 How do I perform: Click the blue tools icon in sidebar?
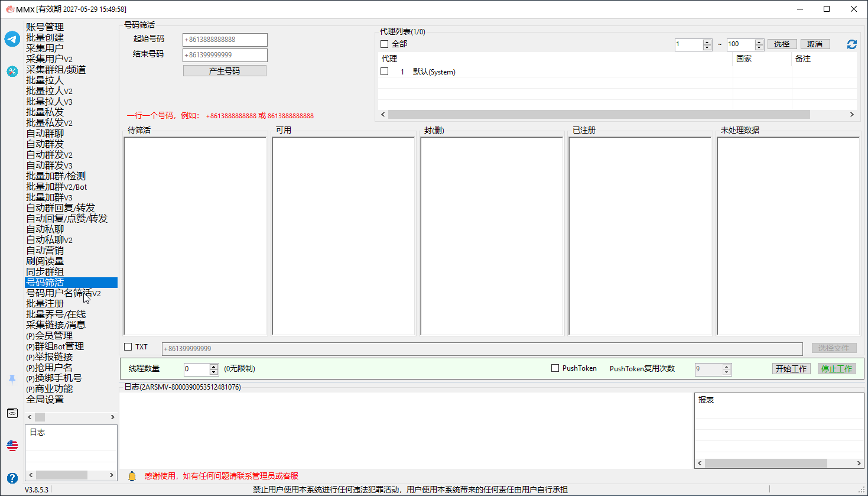pos(12,72)
